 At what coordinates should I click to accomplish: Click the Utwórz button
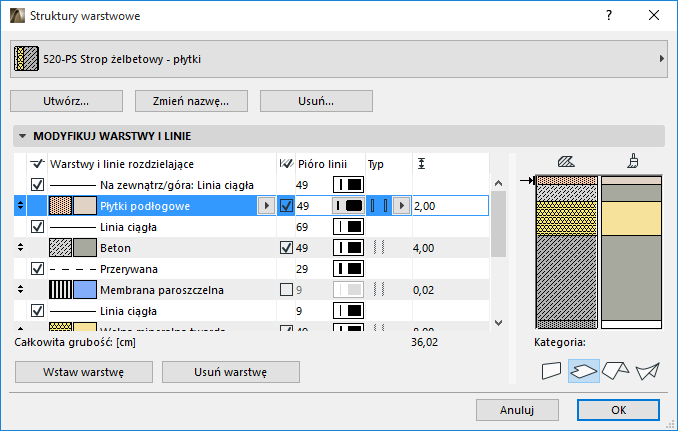click(66, 101)
